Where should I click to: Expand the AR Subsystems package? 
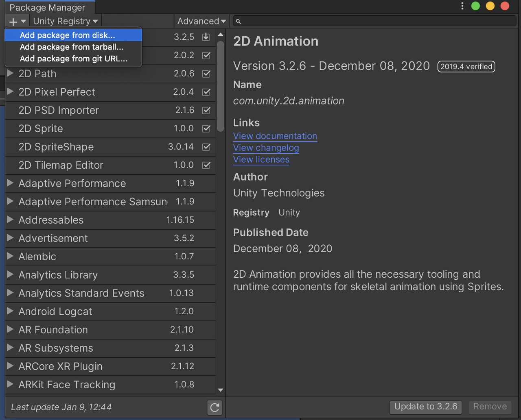point(11,348)
